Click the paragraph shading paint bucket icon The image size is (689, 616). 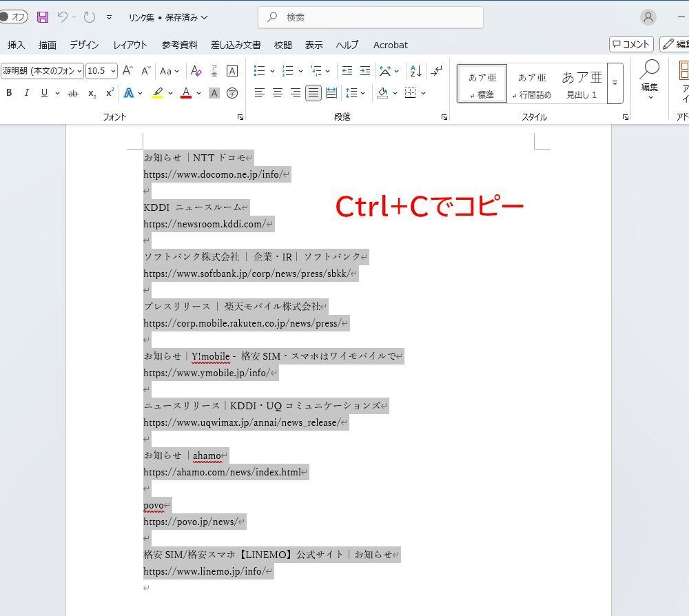pos(382,93)
